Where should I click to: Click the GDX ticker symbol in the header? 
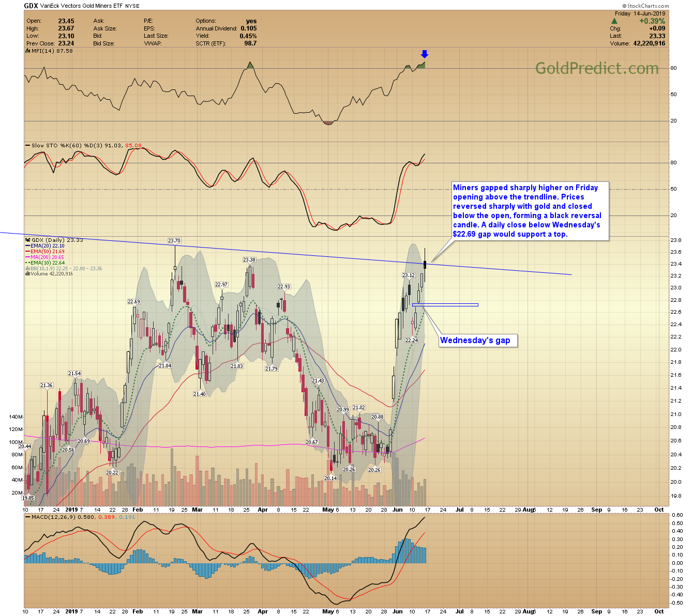(x=31, y=6)
